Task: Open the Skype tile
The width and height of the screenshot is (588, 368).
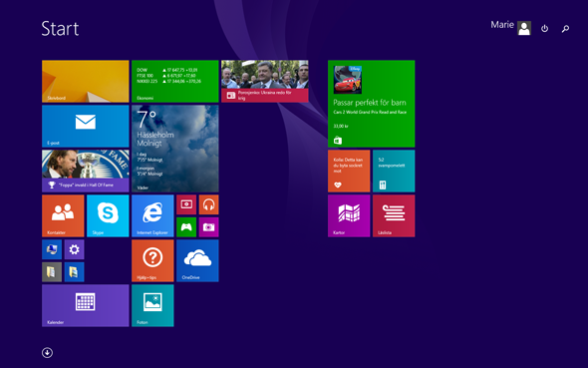Action: (x=108, y=215)
